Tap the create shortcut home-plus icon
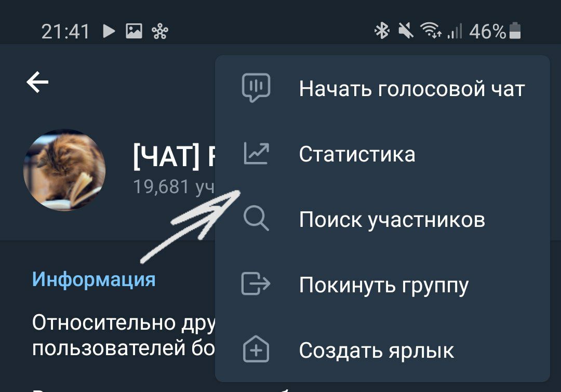 tap(256, 349)
